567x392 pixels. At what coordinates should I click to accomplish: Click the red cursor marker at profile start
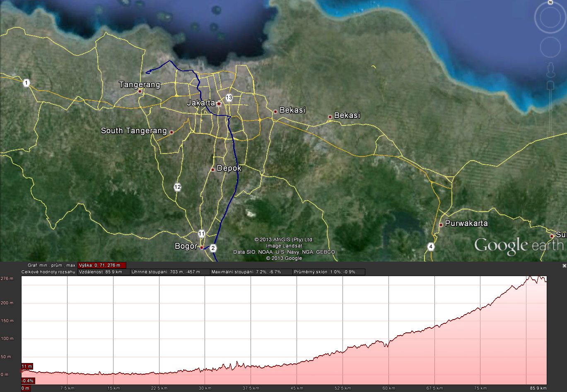(22, 371)
